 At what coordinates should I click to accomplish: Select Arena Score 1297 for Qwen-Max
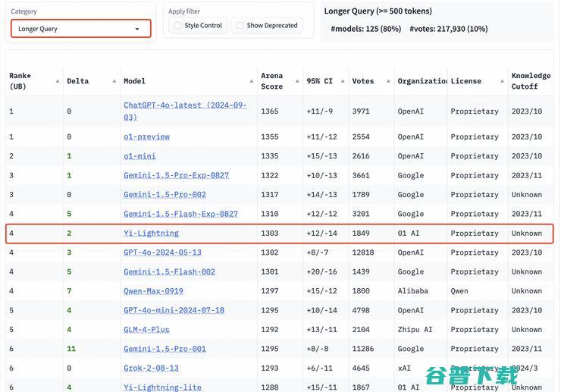[269, 291]
